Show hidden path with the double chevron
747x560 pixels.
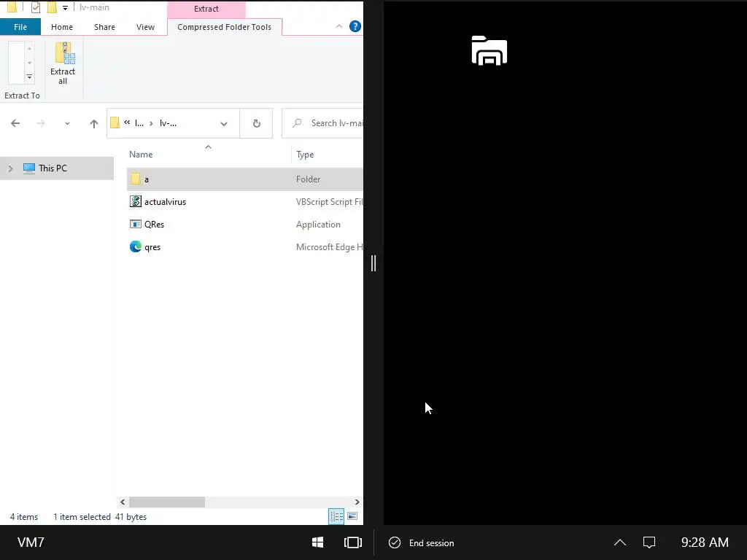(127, 122)
